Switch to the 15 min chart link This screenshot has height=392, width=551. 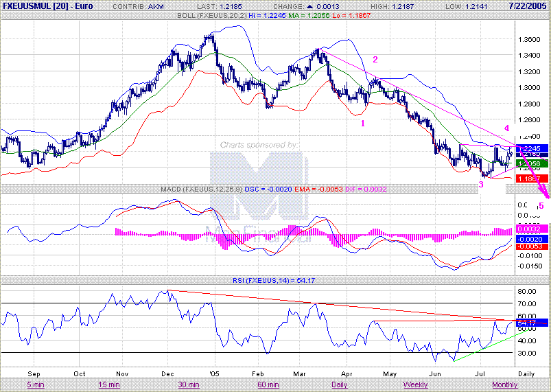tap(109, 384)
